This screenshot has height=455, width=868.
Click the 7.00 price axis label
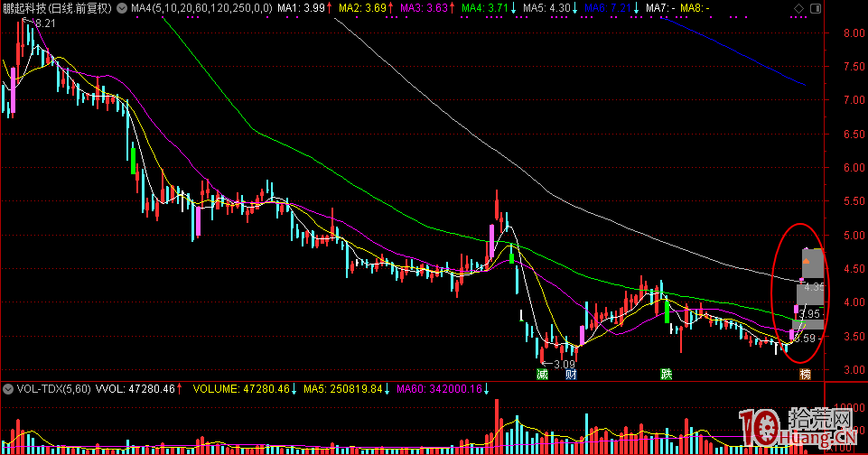coord(854,100)
